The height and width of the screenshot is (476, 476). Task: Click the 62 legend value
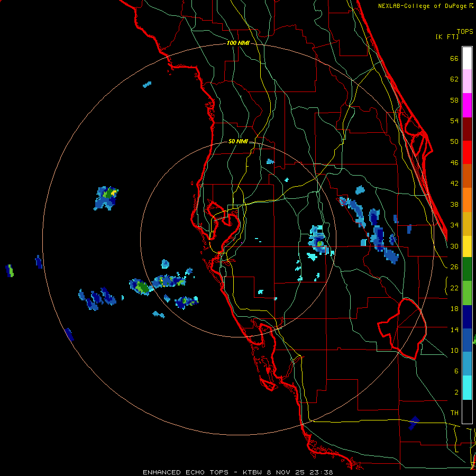[x=454, y=79]
